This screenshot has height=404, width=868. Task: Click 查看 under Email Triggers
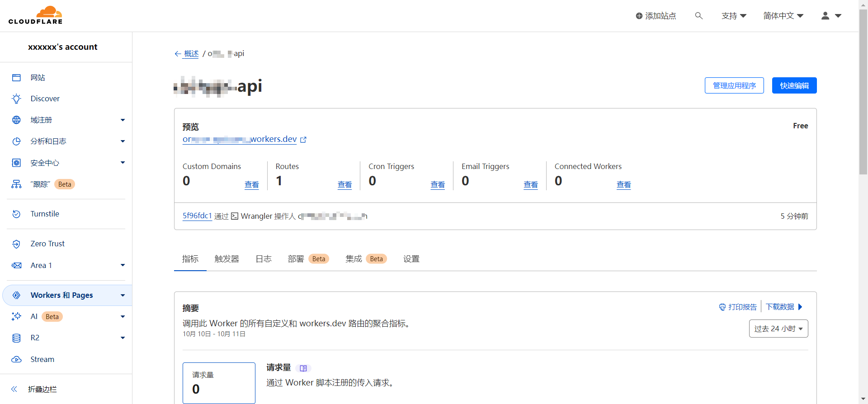[x=531, y=185]
